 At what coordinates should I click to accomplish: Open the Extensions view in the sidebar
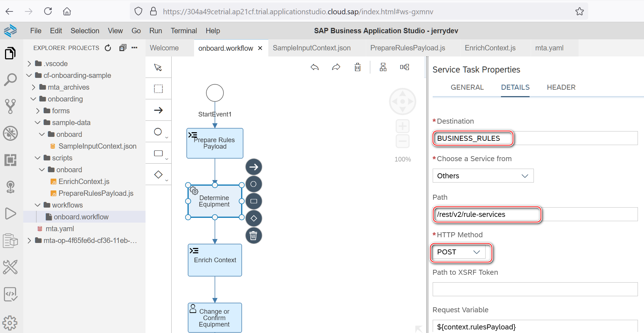point(11,160)
